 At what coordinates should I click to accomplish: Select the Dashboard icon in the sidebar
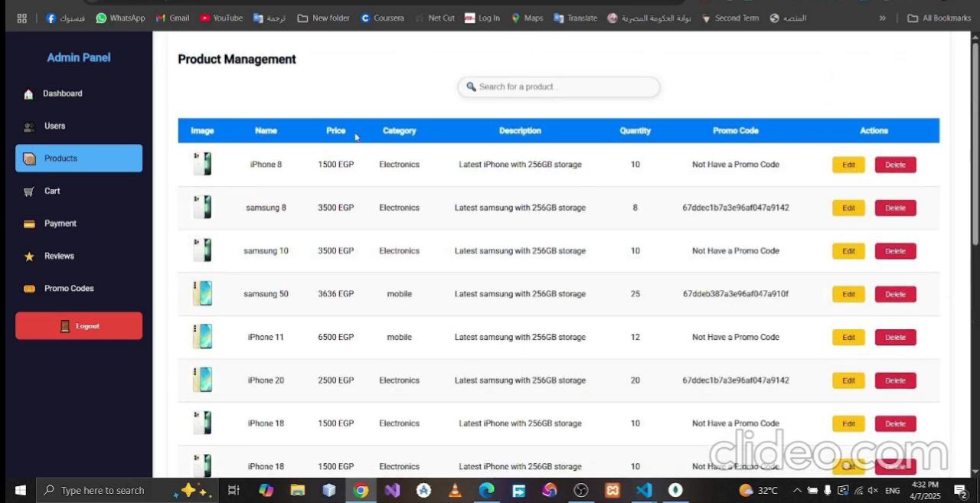28,93
